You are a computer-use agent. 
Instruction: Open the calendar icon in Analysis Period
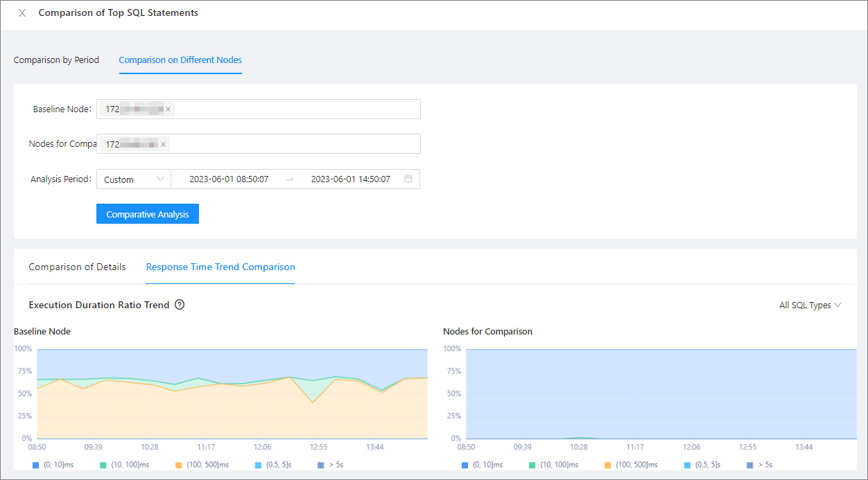pyautogui.click(x=408, y=179)
